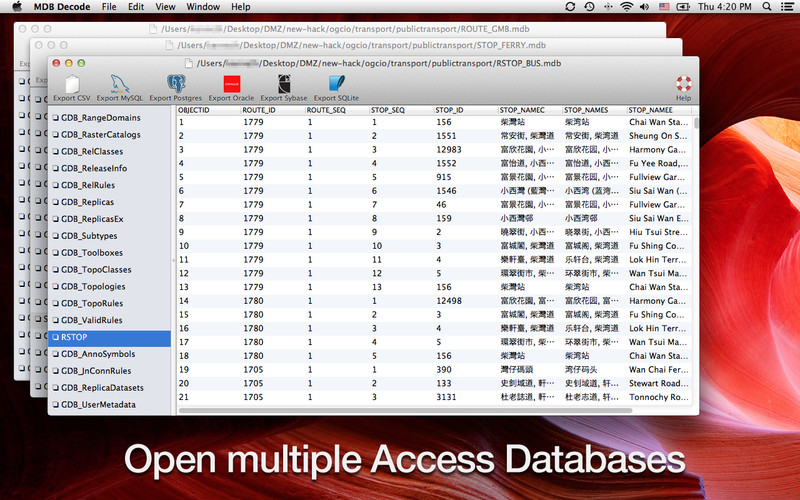The height and width of the screenshot is (500, 800).
Task: Click the Export Sybase icon
Action: click(x=284, y=84)
